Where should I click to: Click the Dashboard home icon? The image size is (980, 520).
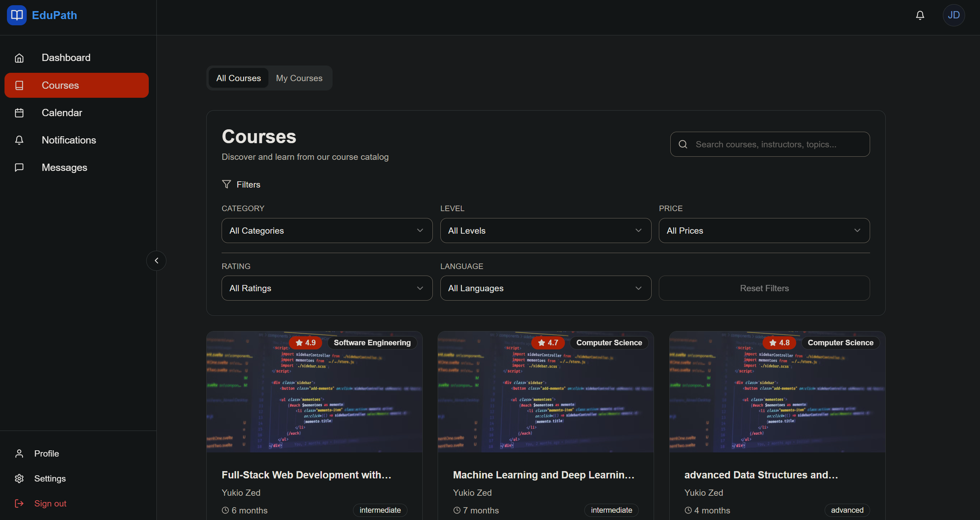[x=19, y=58]
